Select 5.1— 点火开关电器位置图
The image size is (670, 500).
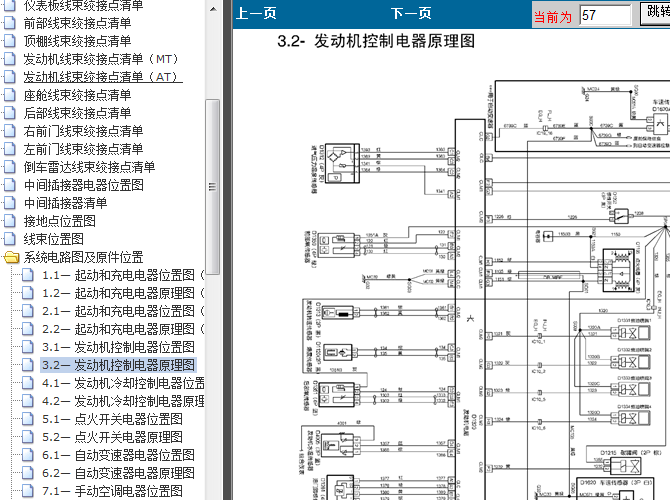tap(112, 419)
